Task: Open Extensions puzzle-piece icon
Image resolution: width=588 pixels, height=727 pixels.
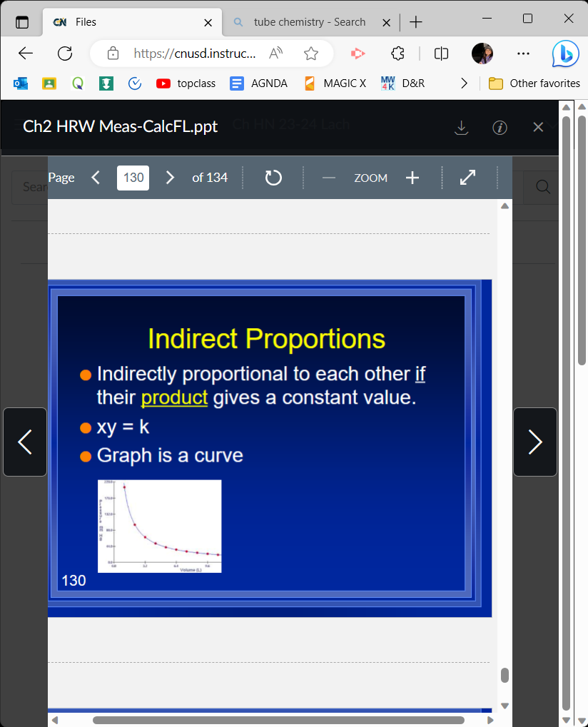Action: pyautogui.click(x=397, y=54)
